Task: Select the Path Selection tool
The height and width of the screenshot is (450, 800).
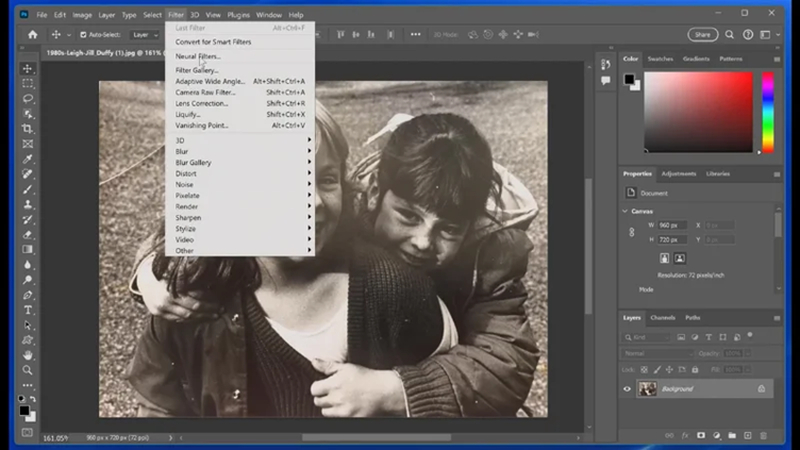Action: (28, 325)
